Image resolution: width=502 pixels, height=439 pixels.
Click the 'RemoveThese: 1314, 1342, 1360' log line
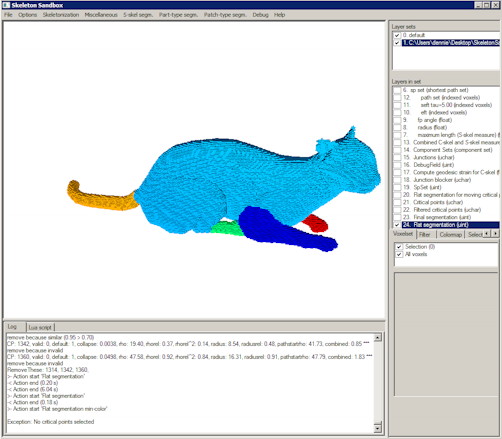48,370
